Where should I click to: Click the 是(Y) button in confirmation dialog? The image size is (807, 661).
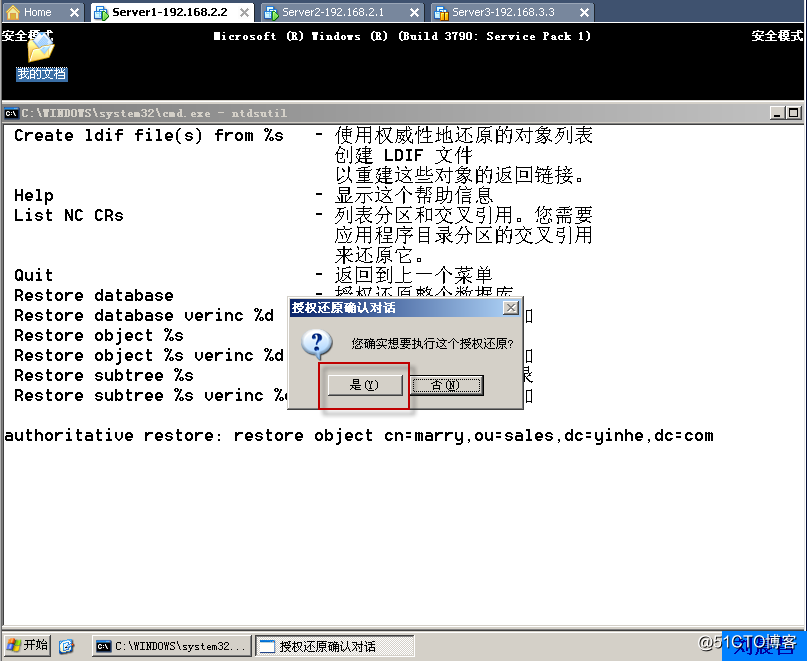point(365,385)
